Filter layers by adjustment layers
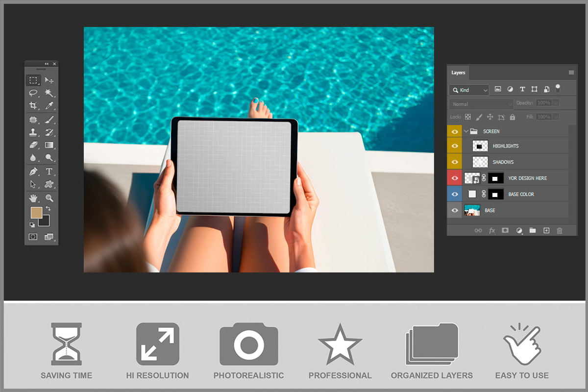 click(510, 89)
